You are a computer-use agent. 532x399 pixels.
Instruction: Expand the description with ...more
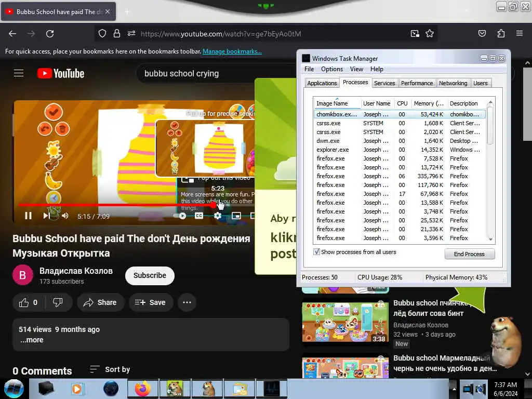[32, 340]
